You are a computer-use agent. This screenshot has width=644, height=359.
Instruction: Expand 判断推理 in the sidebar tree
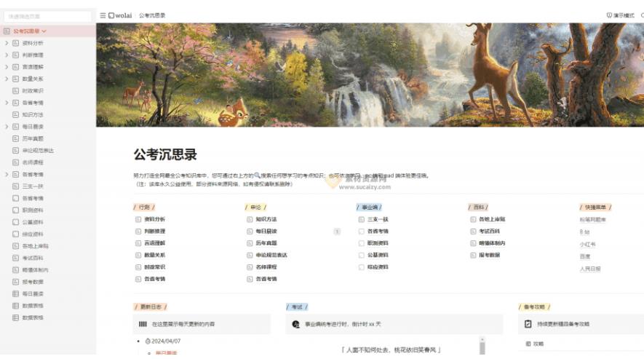pyautogui.click(x=7, y=55)
